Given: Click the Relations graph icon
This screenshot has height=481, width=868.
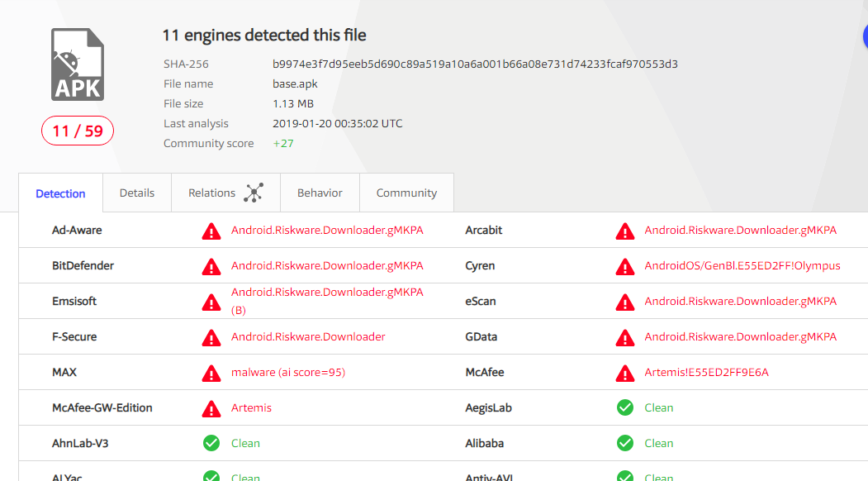Looking at the screenshot, I should pyautogui.click(x=254, y=193).
